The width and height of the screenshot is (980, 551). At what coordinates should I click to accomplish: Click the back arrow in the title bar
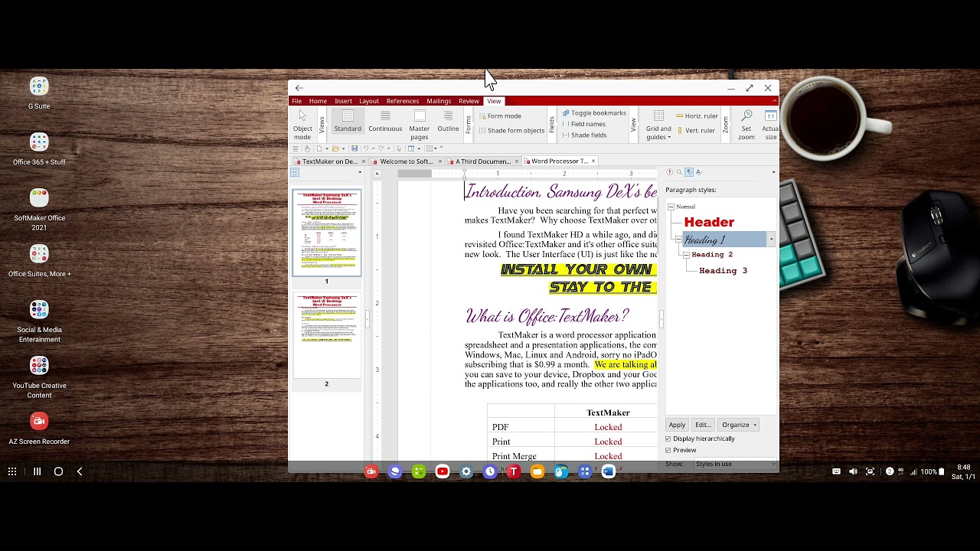(x=299, y=88)
